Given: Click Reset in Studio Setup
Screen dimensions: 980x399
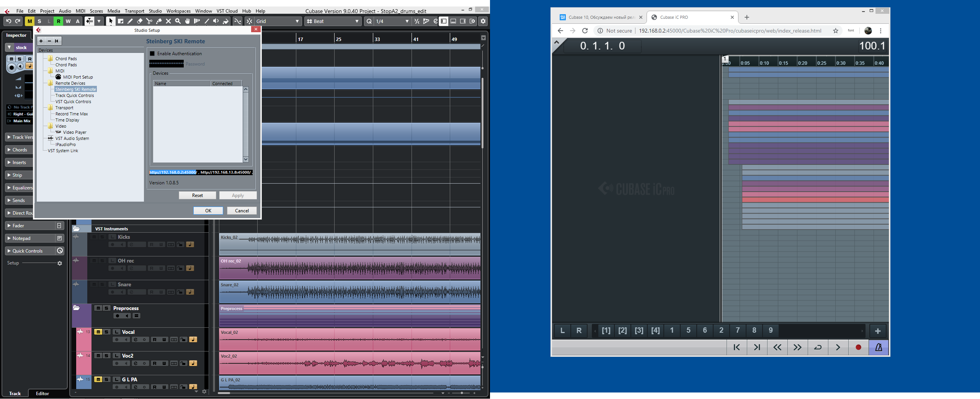Looking at the screenshot, I should [198, 195].
